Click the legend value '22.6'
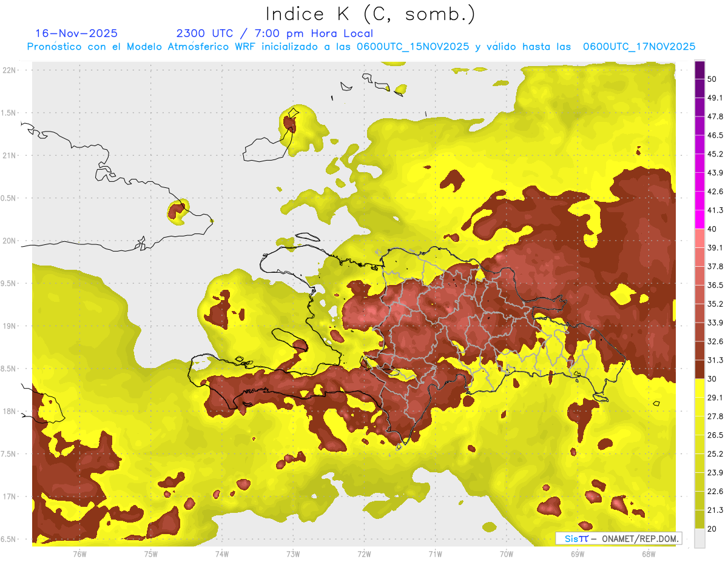 [715, 491]
